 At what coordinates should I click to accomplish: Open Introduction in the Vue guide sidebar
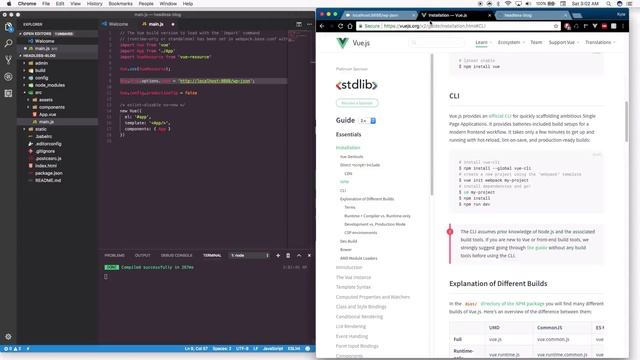[x=349, y=268]
